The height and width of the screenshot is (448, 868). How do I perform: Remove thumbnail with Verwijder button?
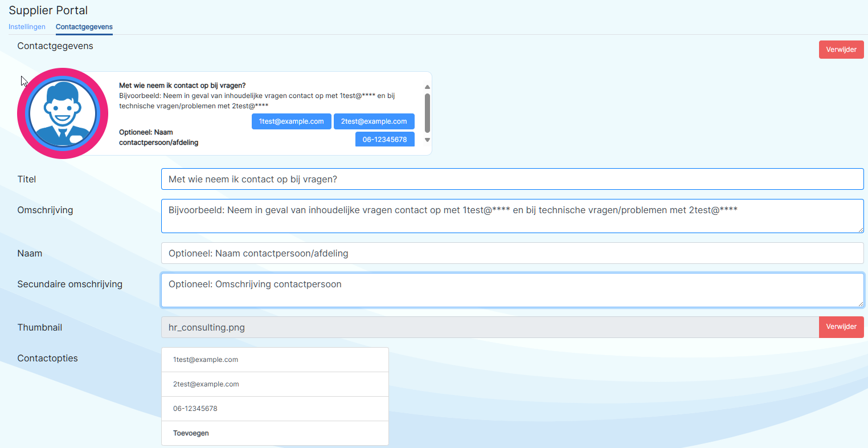pyautogui.click(x=841, y=327)
